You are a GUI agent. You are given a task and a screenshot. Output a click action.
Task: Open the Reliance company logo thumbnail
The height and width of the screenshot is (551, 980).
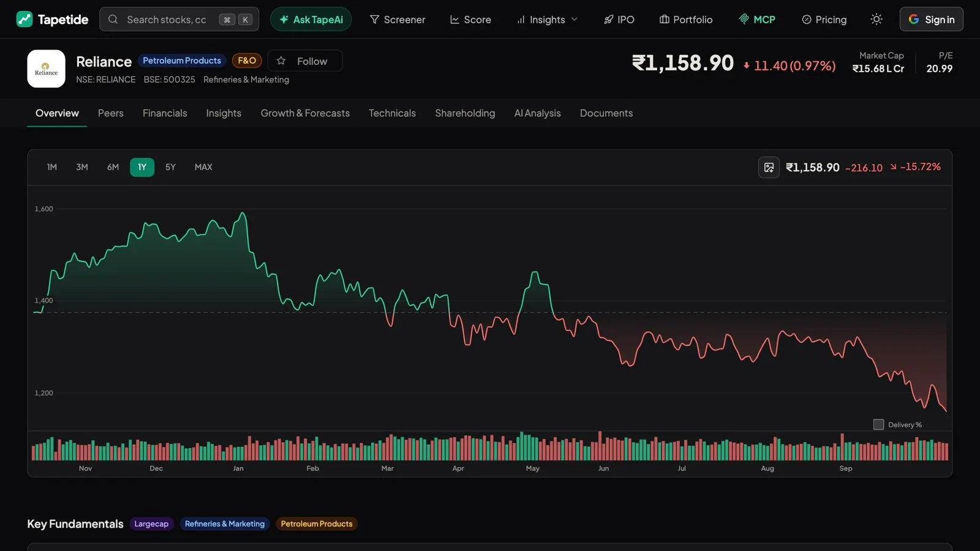(47, 69)
